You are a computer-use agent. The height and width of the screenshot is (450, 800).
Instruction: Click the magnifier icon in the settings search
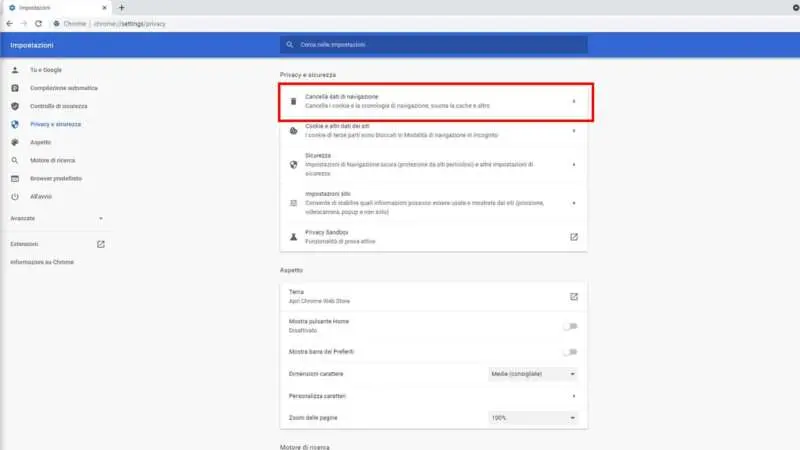point(290,44)
